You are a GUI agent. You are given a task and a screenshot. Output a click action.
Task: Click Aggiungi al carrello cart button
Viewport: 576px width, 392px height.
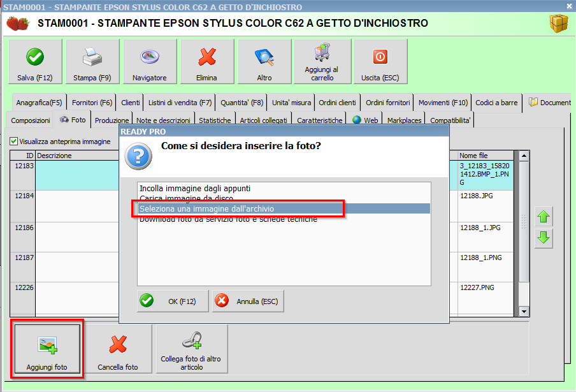click(322, 62)
